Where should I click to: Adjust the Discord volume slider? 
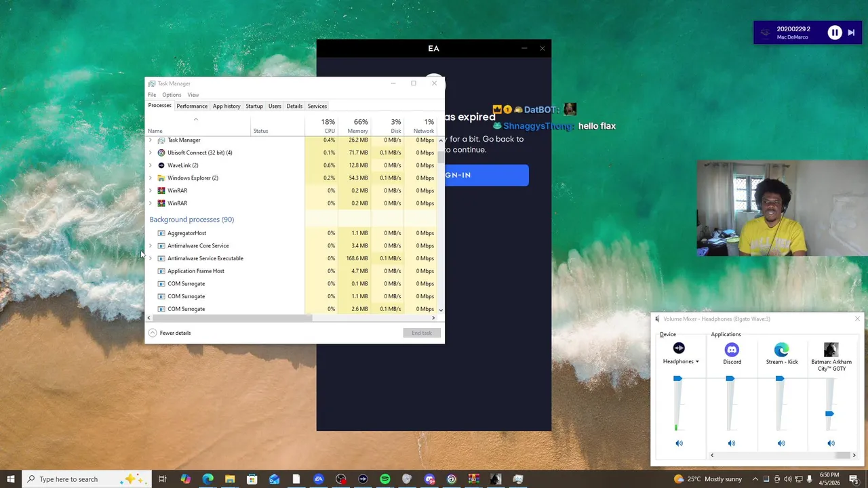coord(730,379)
